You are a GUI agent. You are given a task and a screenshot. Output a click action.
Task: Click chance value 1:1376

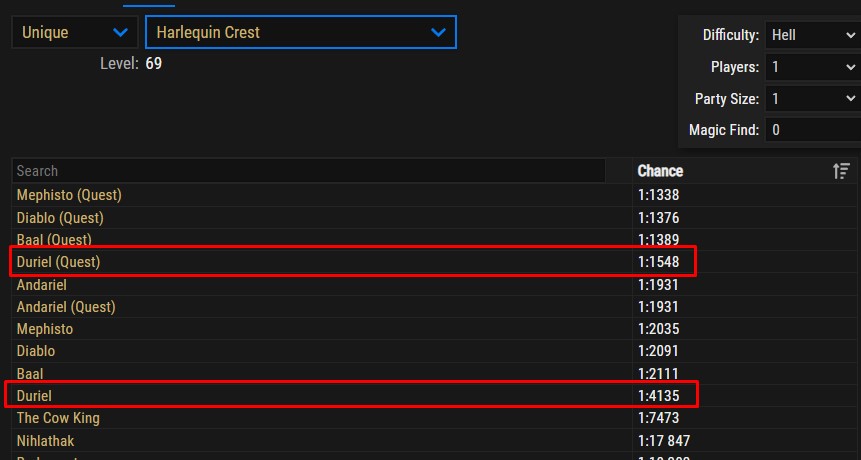(658, 218)
